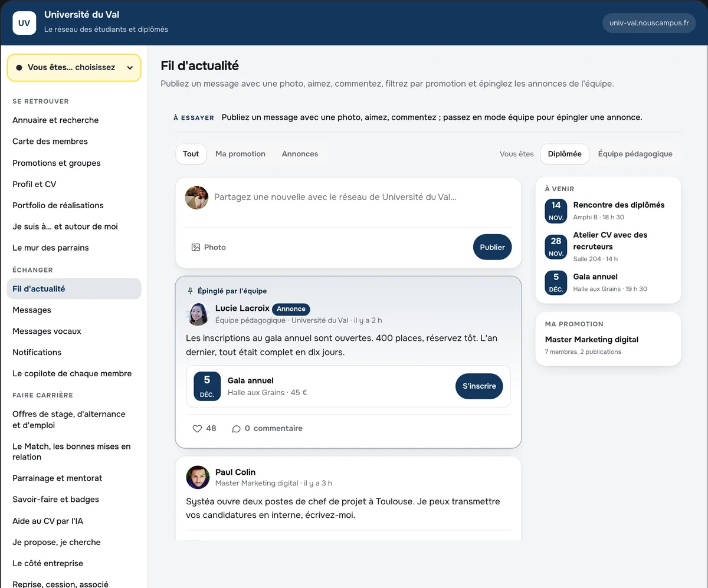708x588 pixels.
Task: Switch to the Annonces tab
Action: pyautogui.click(x=300, y=154)
